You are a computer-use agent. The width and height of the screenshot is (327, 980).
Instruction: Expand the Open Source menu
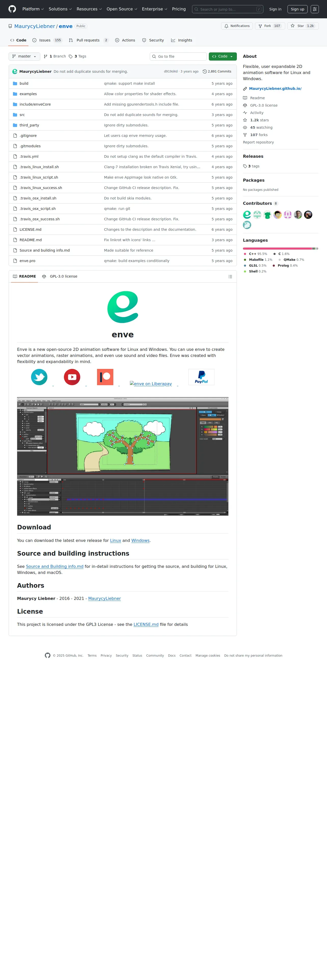(122, 9)
